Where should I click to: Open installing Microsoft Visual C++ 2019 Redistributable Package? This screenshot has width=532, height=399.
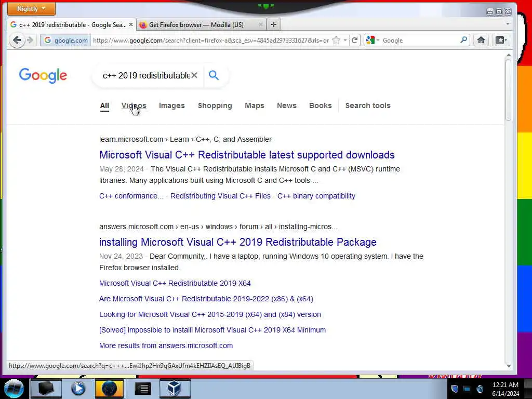[x=237, y=242]
